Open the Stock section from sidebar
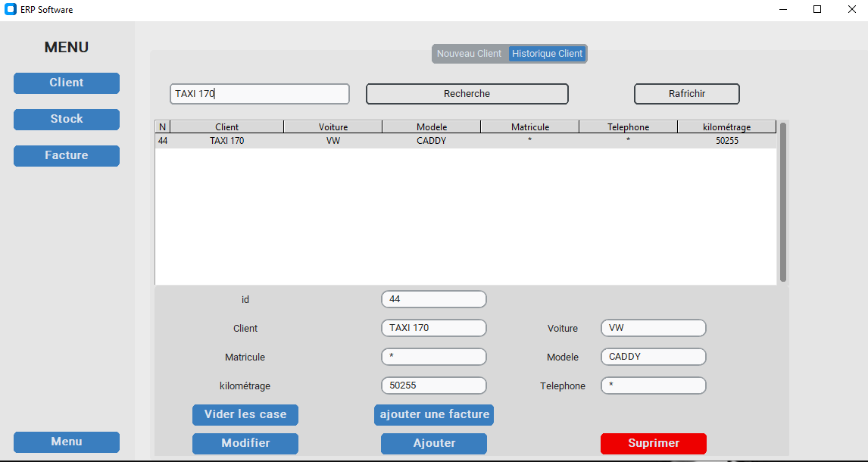Viewport: 868px width, 462px height. [66, 119]
